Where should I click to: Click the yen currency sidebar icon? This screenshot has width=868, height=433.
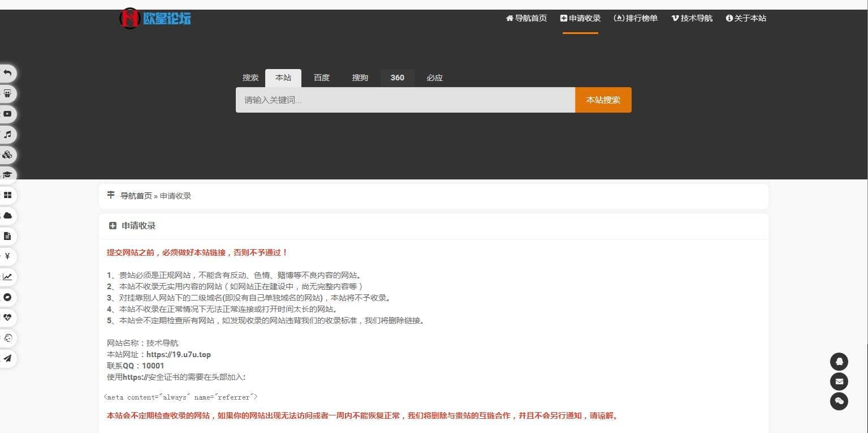8,256
